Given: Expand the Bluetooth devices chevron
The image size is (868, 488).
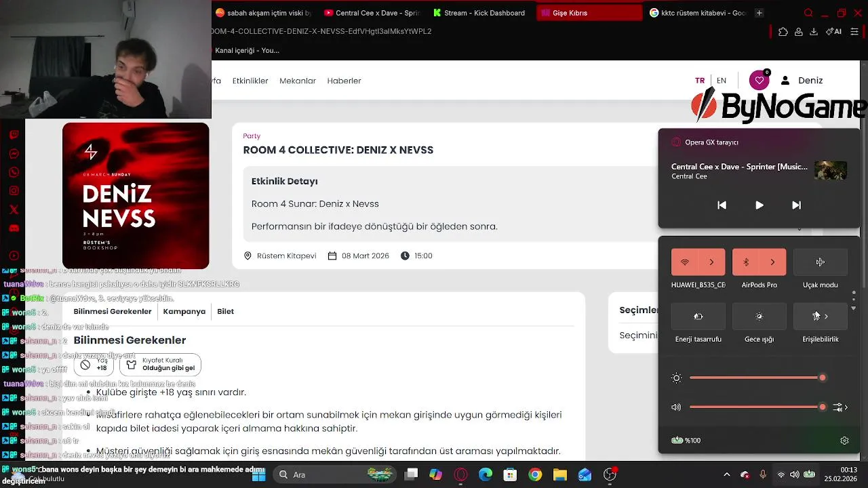Looking at the screenshot, I should coord(772,262).
